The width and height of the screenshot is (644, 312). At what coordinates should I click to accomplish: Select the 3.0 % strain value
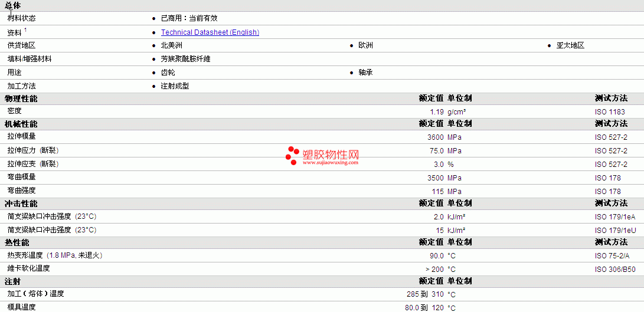pos(443,164)
